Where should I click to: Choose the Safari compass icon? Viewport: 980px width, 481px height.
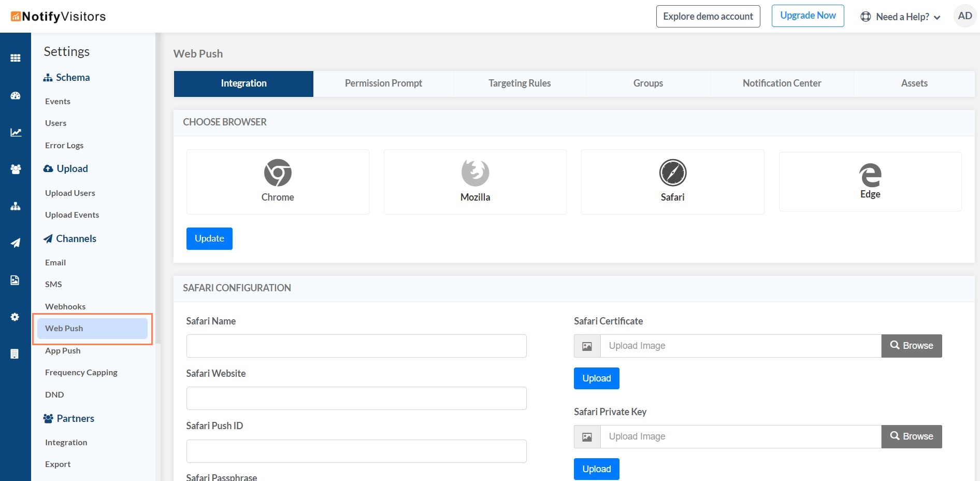pos(672,173)
